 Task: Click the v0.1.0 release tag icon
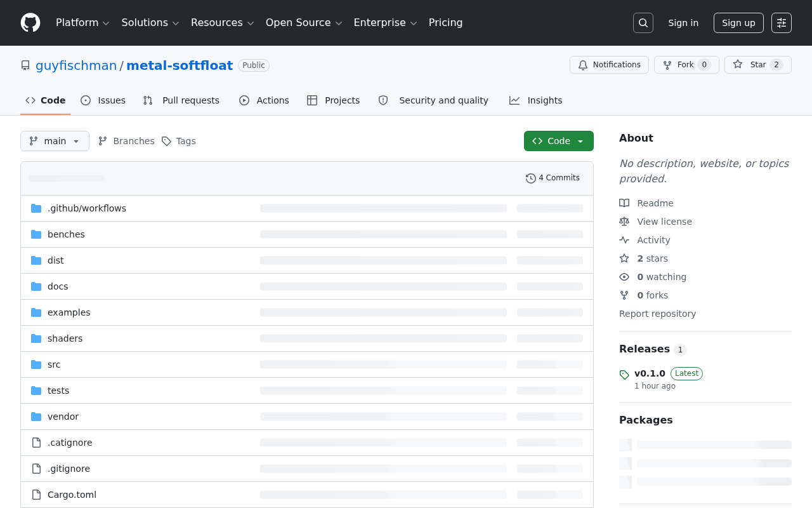tap(624, 375)
